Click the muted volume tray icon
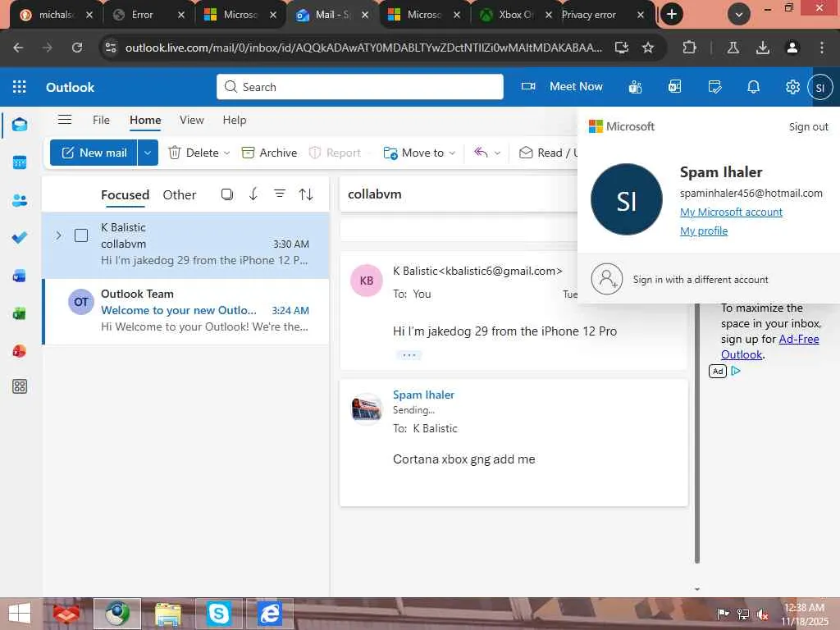The height and width of the screenshot is (630, 840). click(762, 614)
